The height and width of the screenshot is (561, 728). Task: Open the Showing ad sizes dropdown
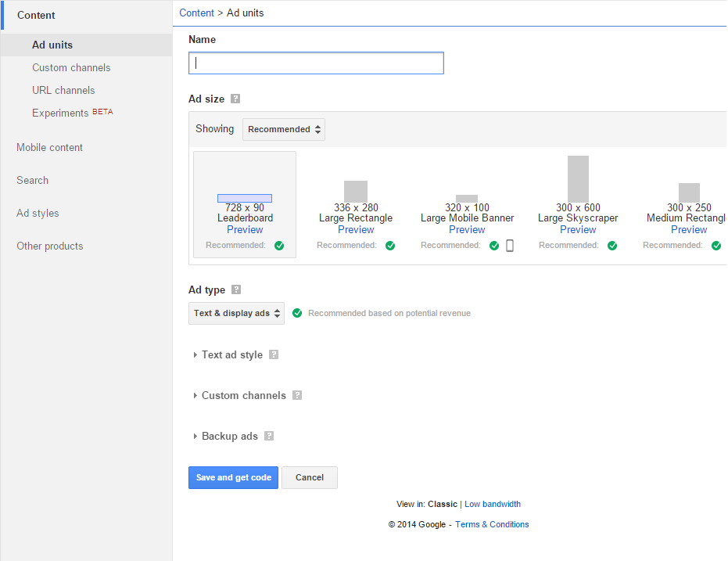tap(283, 129)
